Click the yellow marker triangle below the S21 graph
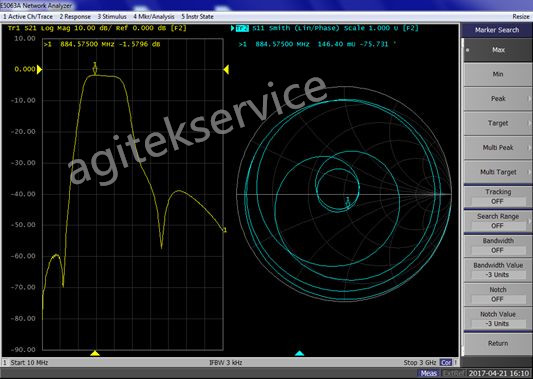Screen dimensions: 533x379 point(95,354)
